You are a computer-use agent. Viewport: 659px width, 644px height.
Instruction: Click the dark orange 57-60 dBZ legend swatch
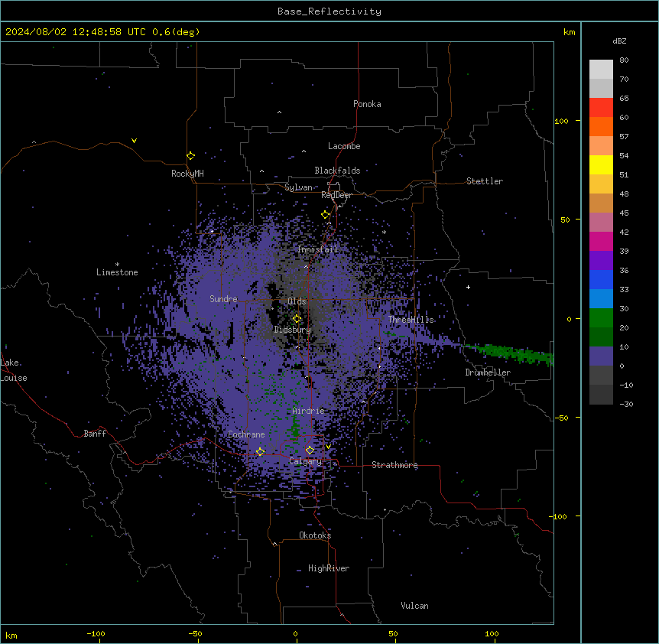click(x=601, y=126)
